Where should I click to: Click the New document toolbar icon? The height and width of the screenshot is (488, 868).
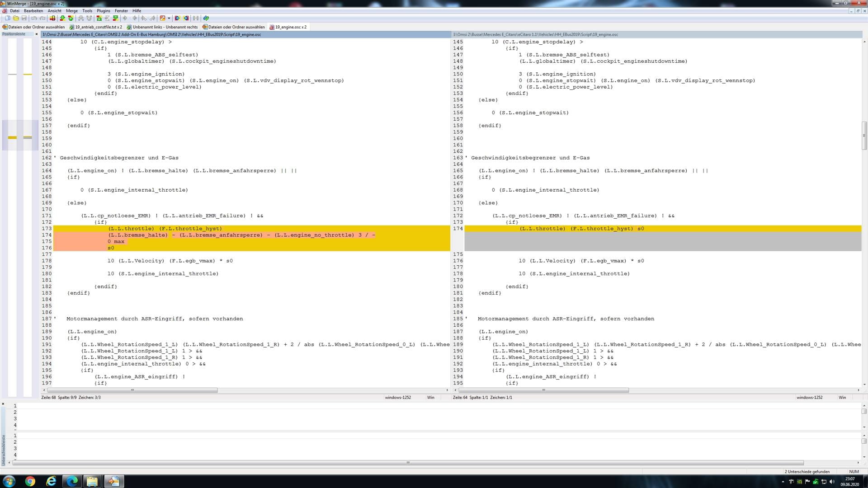[8, 18]
